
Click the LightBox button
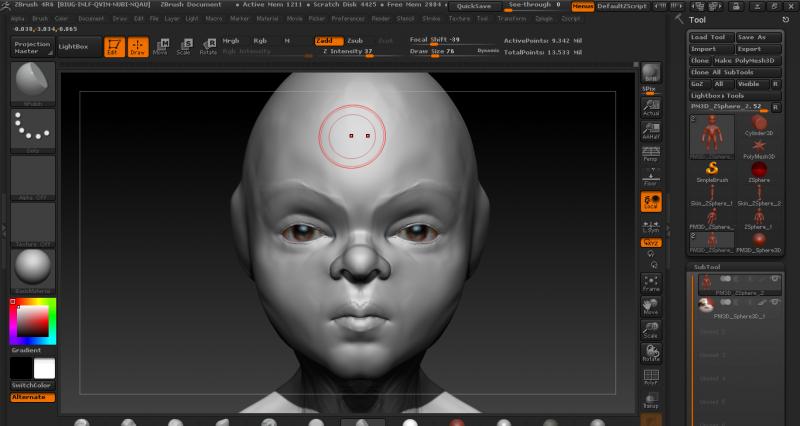77,46
